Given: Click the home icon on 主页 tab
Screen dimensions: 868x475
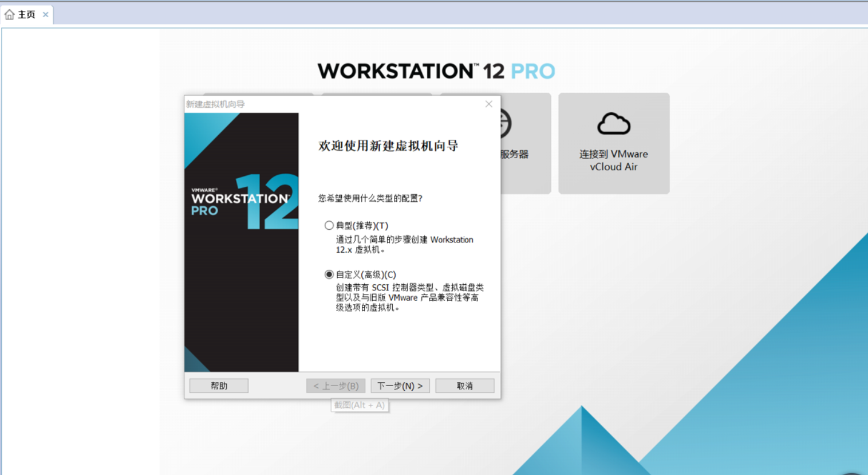Looking at the screenshot, I should click(10, 14).
